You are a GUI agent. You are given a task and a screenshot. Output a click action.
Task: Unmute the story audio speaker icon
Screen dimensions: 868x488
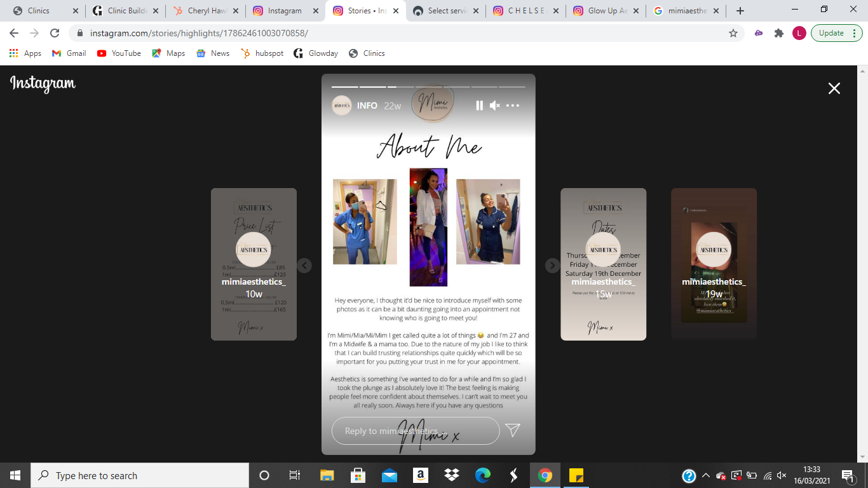click(x=495, y=105)
